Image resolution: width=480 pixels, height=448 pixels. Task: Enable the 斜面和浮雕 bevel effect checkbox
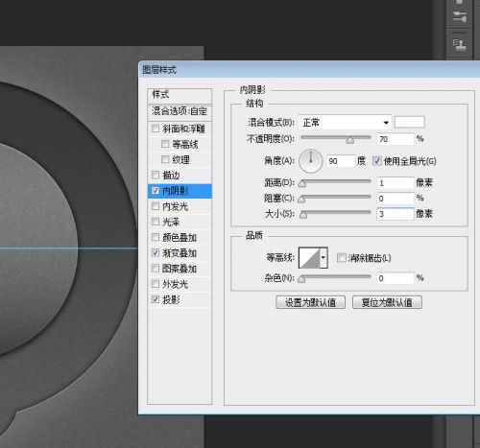tap(156, 129)
